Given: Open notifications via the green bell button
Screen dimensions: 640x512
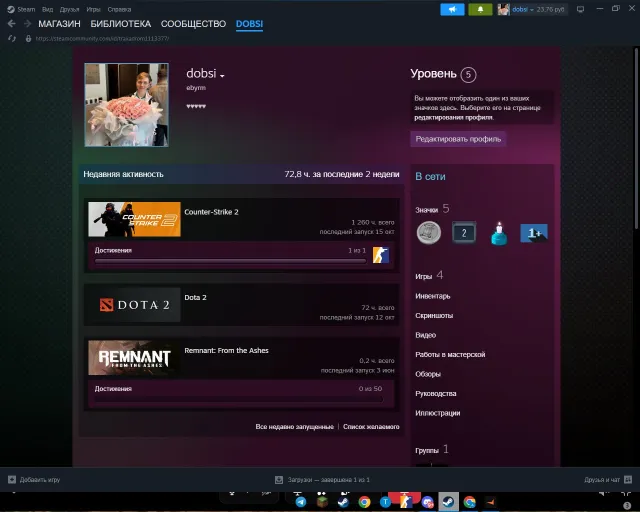Looking at the screenshot, I should 480,9.
